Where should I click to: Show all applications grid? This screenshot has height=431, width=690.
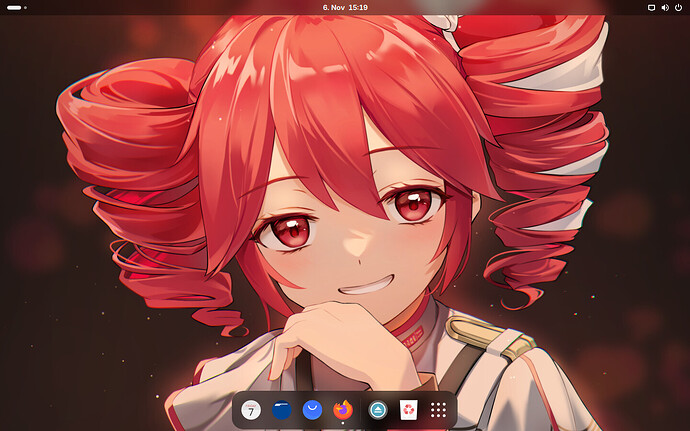(x=437, y=409)
